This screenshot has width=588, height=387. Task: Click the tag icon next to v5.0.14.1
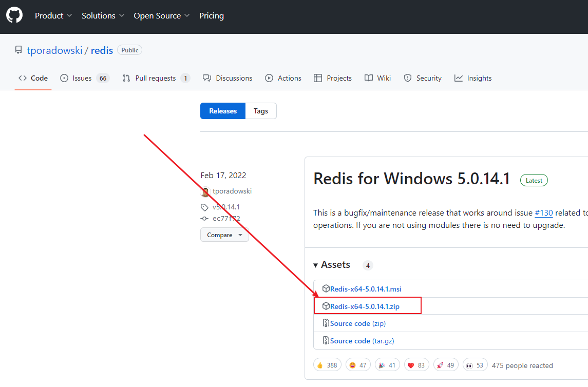point(204,207)
